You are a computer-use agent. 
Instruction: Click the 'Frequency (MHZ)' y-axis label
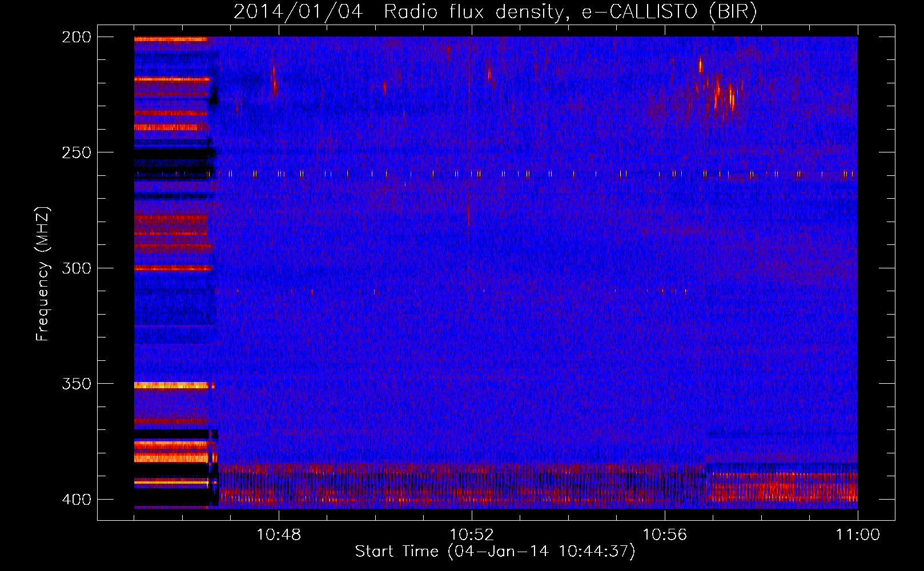click(43, 274)
